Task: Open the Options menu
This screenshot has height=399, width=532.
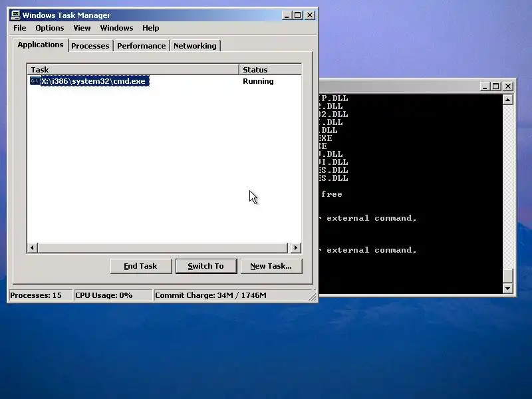Action: click(x=49, y=28)
